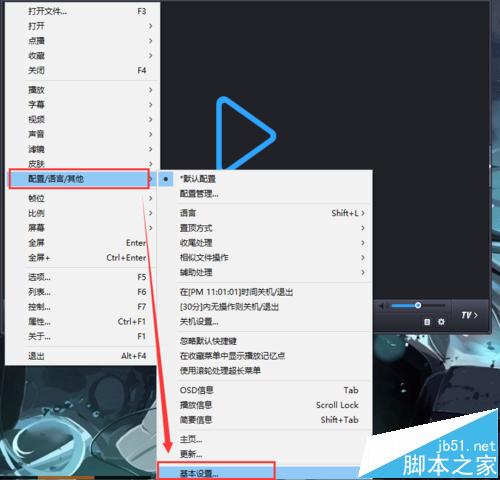Expand the 辅助处理 submenu
Screen dimensions: 500x480
[x=265, y=272]
